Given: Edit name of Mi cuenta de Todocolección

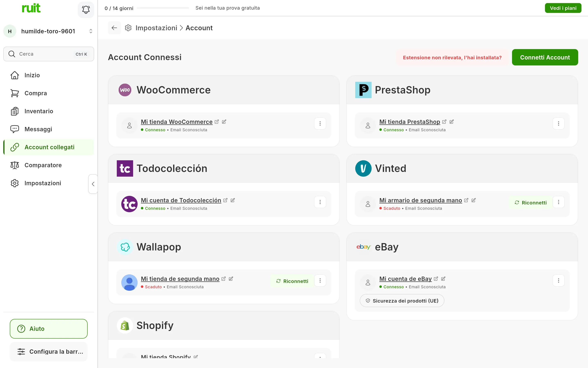Looking at the screenshot, I should 233,200.
